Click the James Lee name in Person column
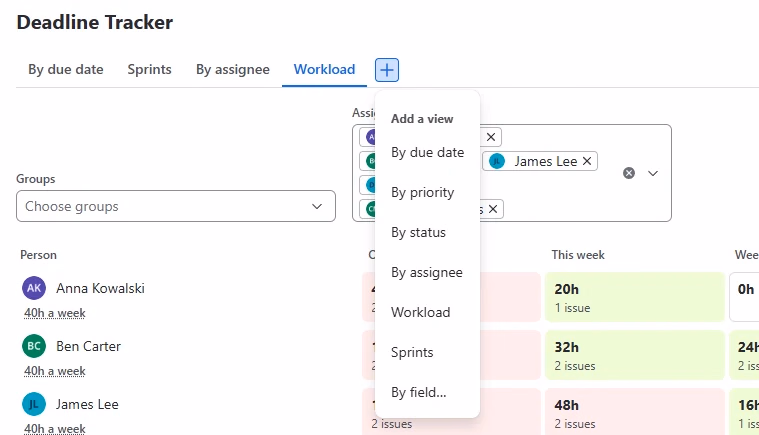 [87, 405]
